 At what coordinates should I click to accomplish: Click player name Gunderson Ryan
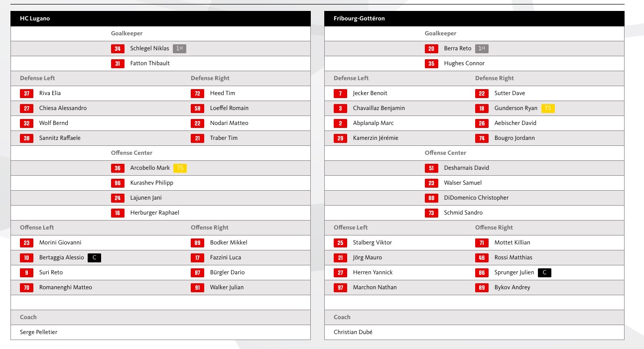tap(516, 108)
